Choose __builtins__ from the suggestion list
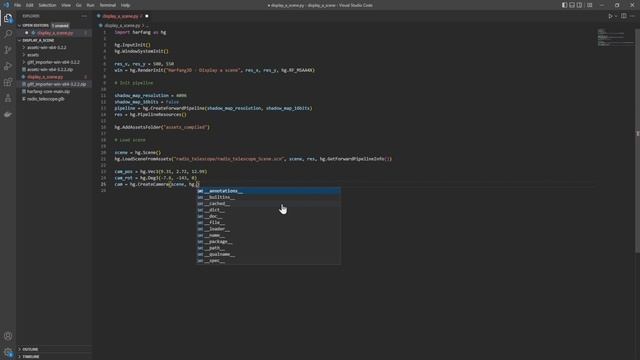Image resolution: width=640 pixels, height=360 pixels. click(269, 197)
